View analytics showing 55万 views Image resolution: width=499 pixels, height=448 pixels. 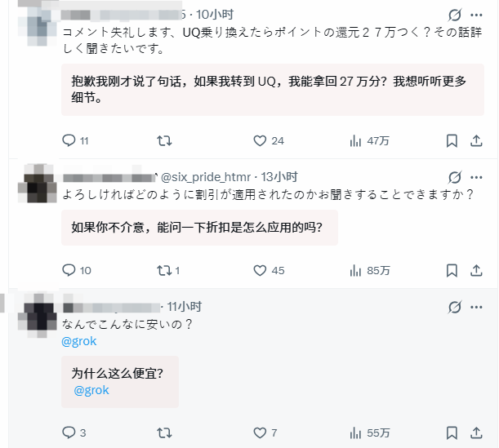(x=369, y=432)
